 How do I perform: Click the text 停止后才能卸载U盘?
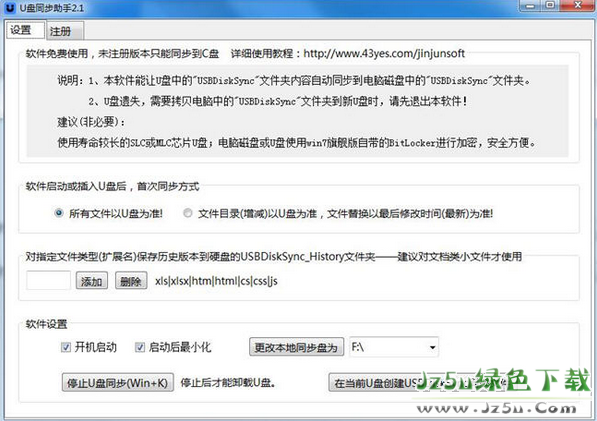(228, 383)
